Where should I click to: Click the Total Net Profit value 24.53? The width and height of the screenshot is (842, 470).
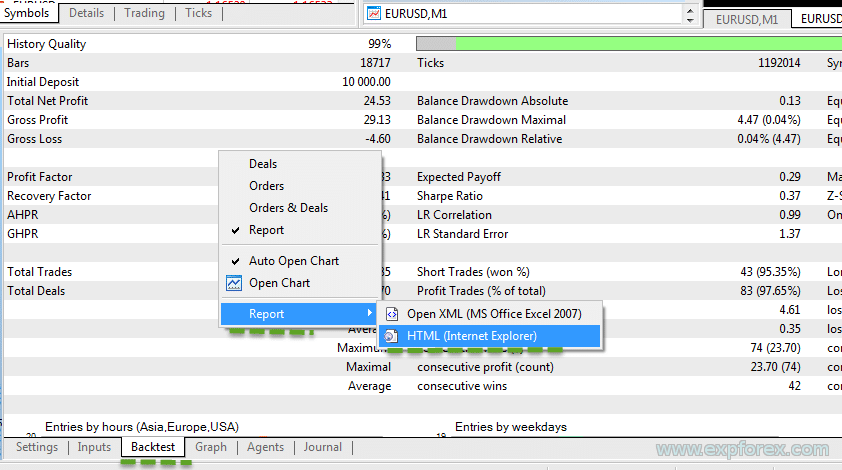point(377,101)
